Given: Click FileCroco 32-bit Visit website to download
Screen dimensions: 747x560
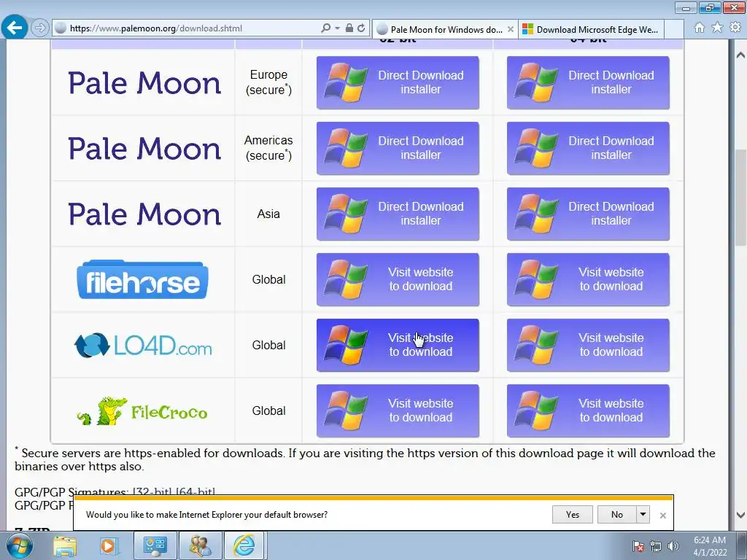Looking at the screenshot, I should point(398,411).
